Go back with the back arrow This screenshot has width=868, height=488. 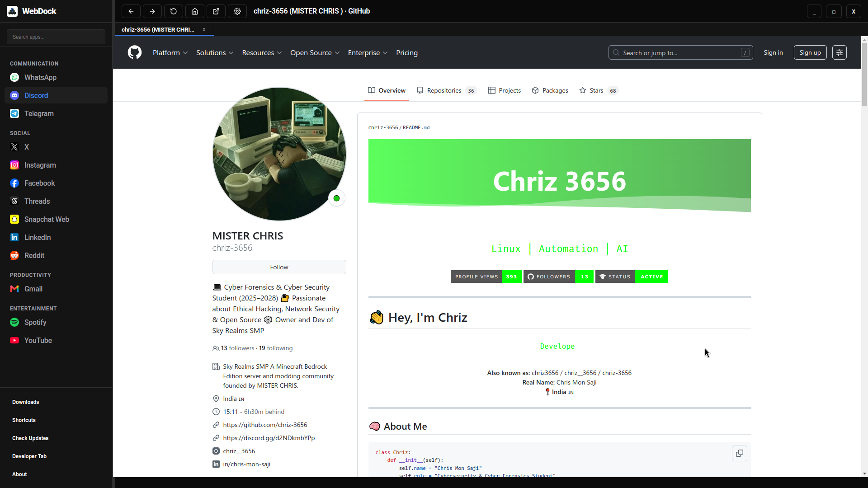(131, 11)
